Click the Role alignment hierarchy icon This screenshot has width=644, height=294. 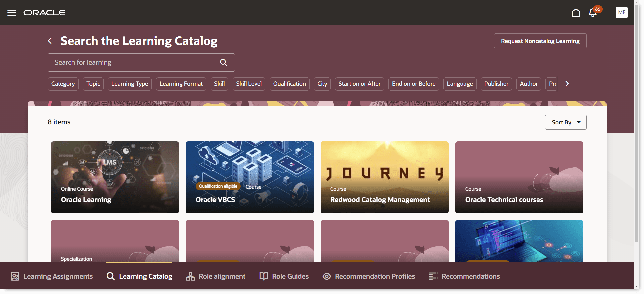[x=190, y=276]
